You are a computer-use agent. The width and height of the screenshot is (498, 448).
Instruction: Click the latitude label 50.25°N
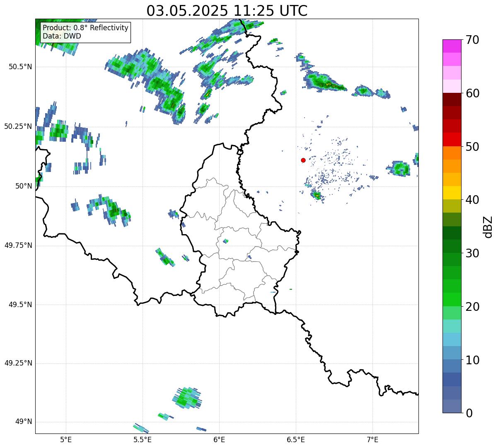pyautogui.click(x=18, y=126)
